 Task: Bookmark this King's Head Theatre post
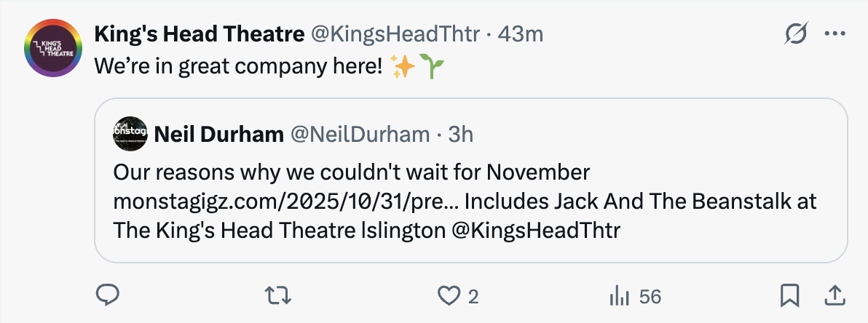(x=789, y=295)
